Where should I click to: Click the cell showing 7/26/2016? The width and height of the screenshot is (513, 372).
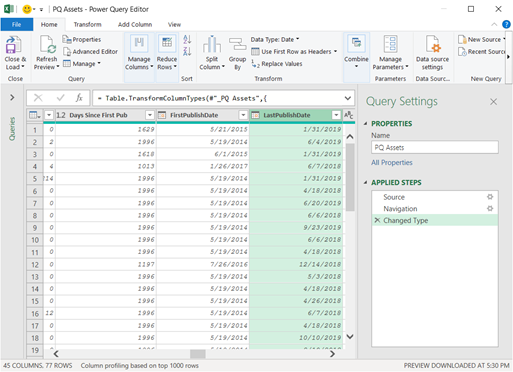[203, 264]
